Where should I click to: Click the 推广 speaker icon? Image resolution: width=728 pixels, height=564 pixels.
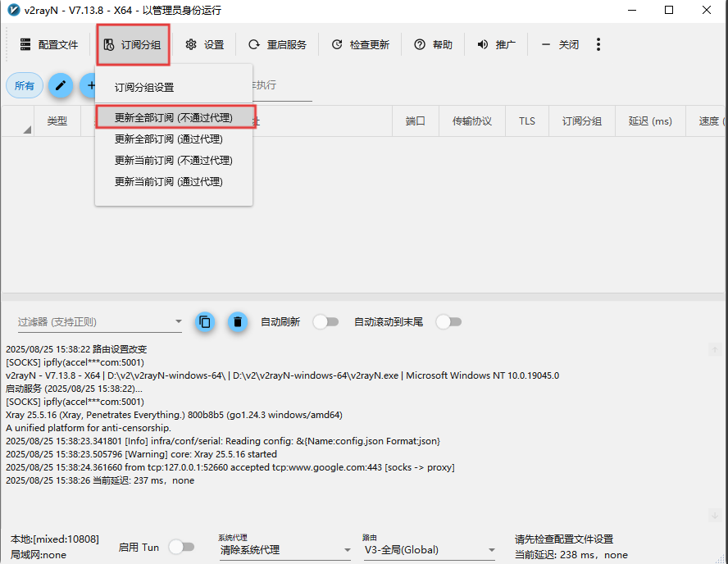click(x=483, y=44)
